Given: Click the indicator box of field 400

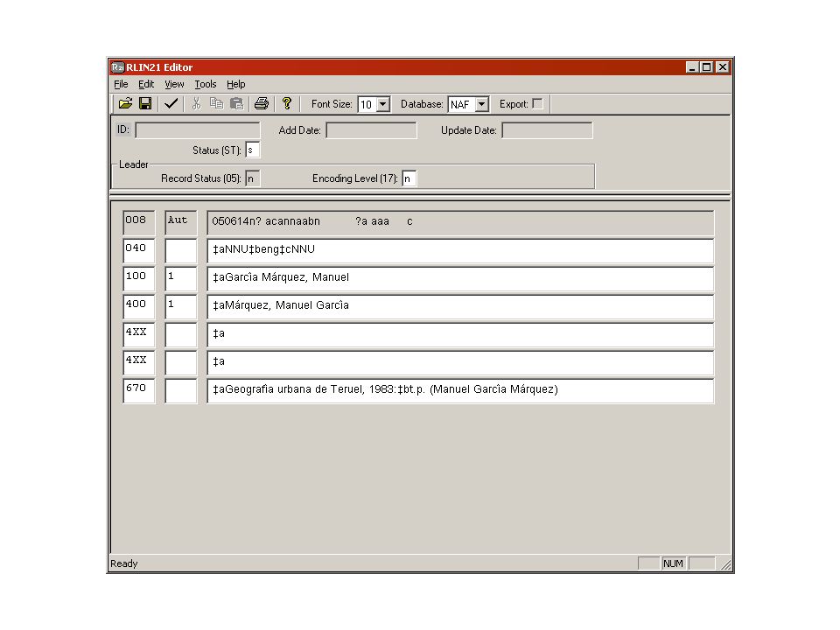Looking at the screenshot, I should tap(180, 306).
